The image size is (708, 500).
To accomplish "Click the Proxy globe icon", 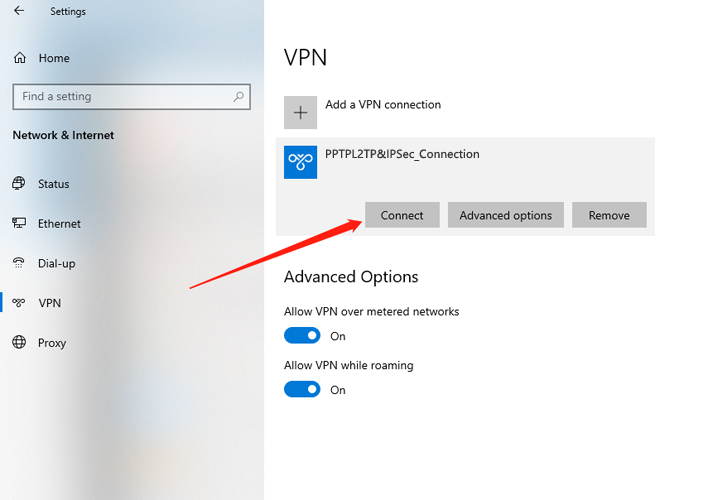I will click(19, 342).
